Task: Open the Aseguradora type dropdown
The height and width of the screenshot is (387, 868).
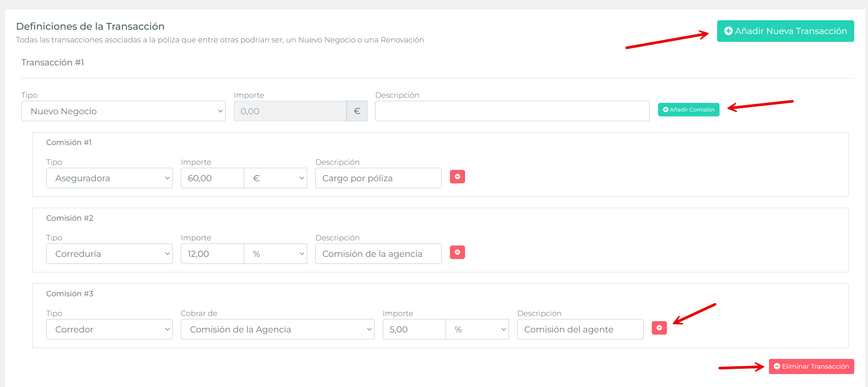Action: 109,178
